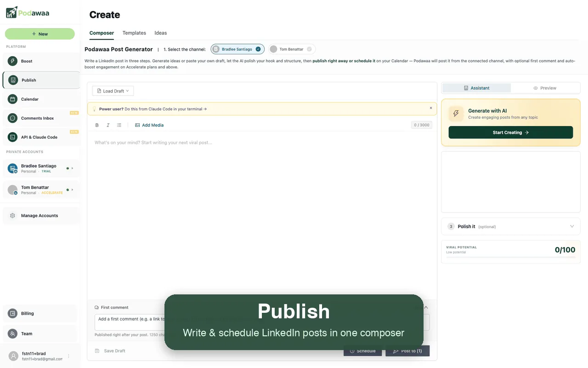Toggle Bradlee Santiago channel chip

pos(237,49)
